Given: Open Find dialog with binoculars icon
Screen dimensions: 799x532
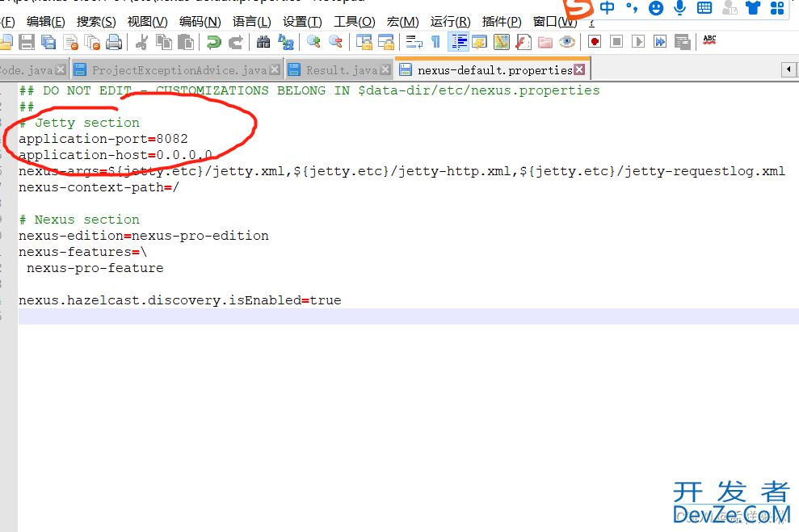Looking at the screenshot, I should coord(263,42).
